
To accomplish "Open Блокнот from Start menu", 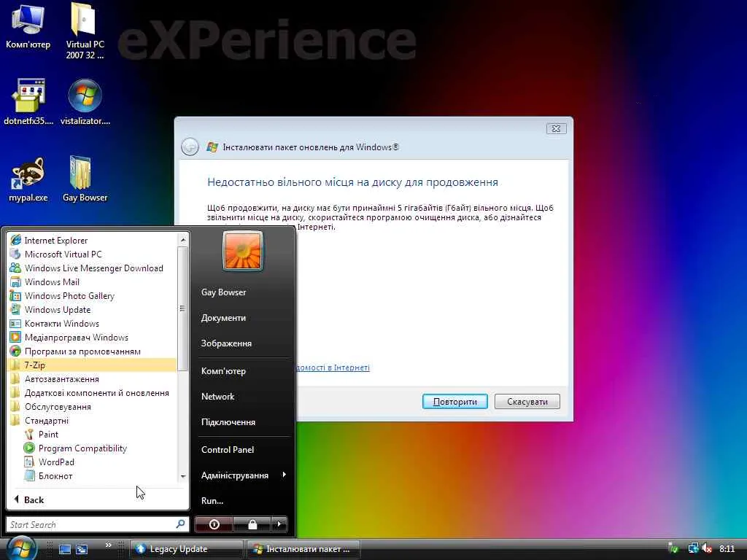I will click(x=93, y=475).
